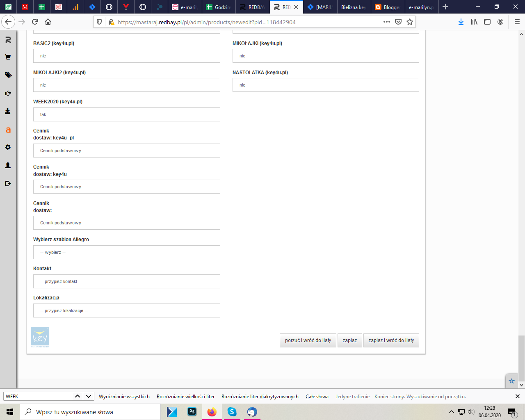Screen dimensions: 525x420
Task: Click the download tray icon in sidebar
Action: tap(8, 111)
